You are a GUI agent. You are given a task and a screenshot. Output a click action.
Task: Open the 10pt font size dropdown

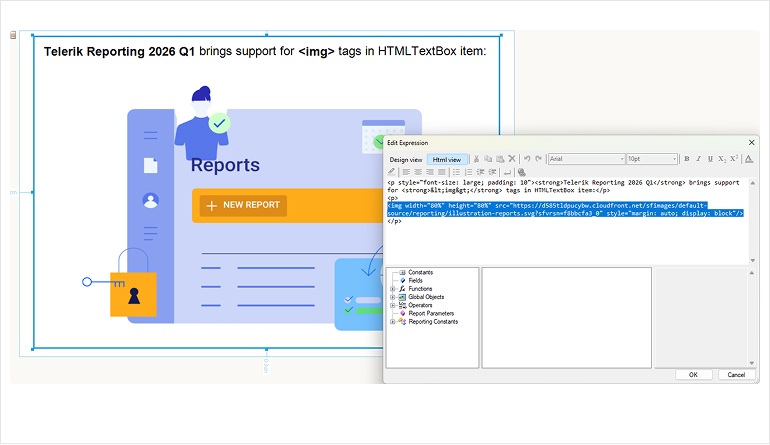652,159
